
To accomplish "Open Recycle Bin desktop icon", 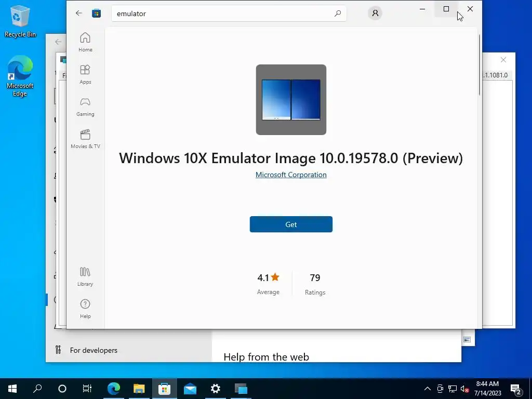I will pos(20,21).
